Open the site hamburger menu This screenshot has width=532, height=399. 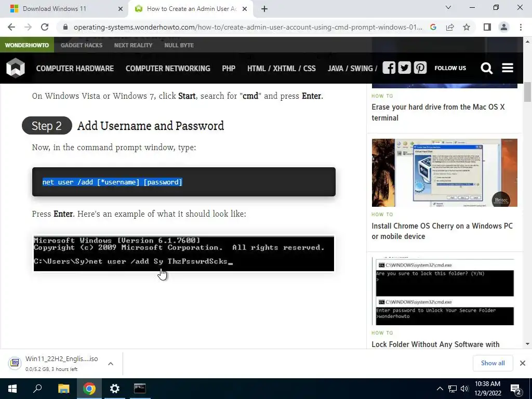pyautogui.click(x=508, y=68)
